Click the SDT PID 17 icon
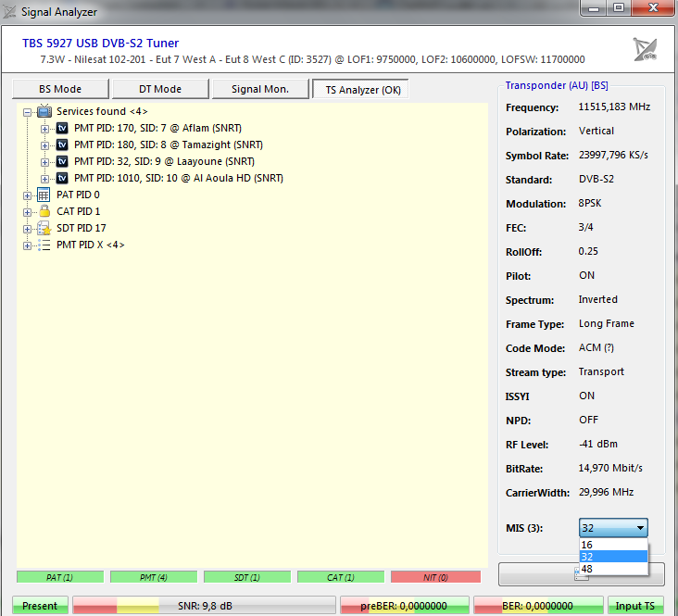The image size is (678, 616). click(x=44, y=228)
